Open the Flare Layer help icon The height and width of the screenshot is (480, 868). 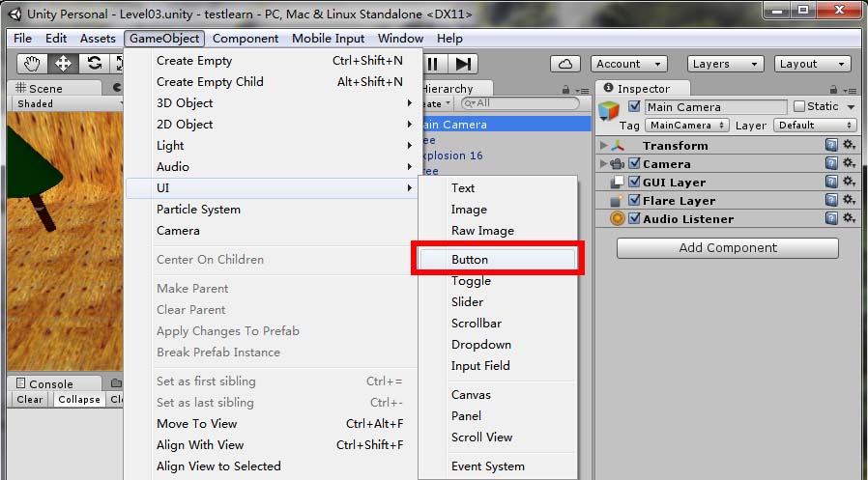coord(831,200)
